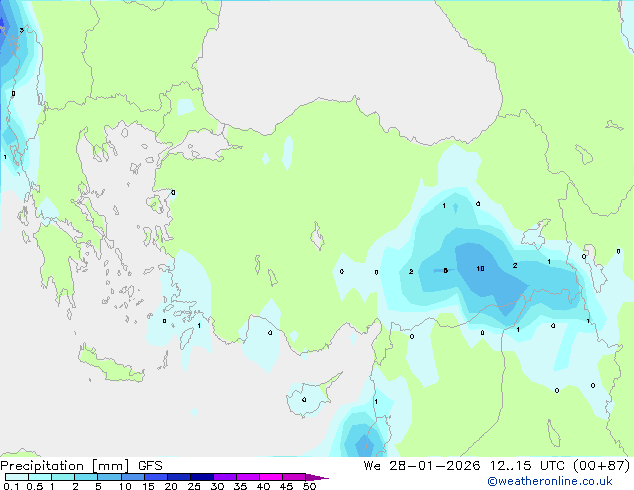The height and width of the screenshot is (490, 634).
Task: Click the 0.1–0.5 mm legend swatch
Action: point(17,477)
